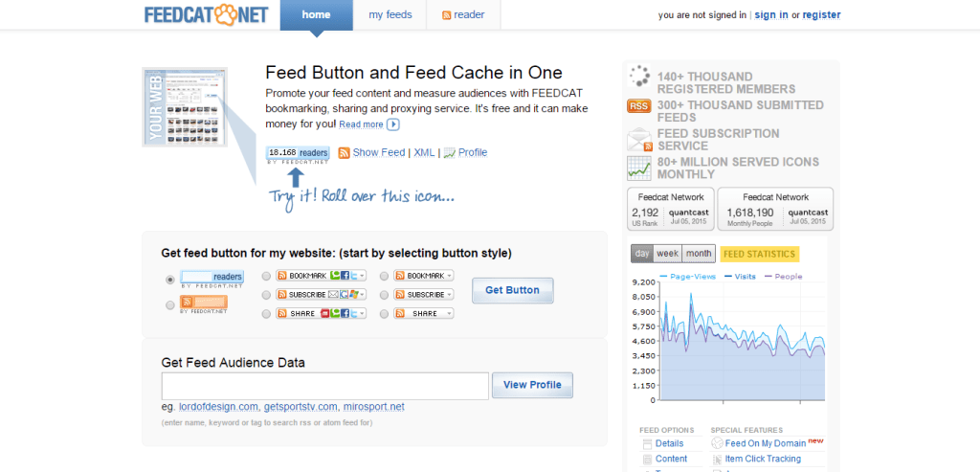Open the Feed On My Domain feature

[766, 443]
